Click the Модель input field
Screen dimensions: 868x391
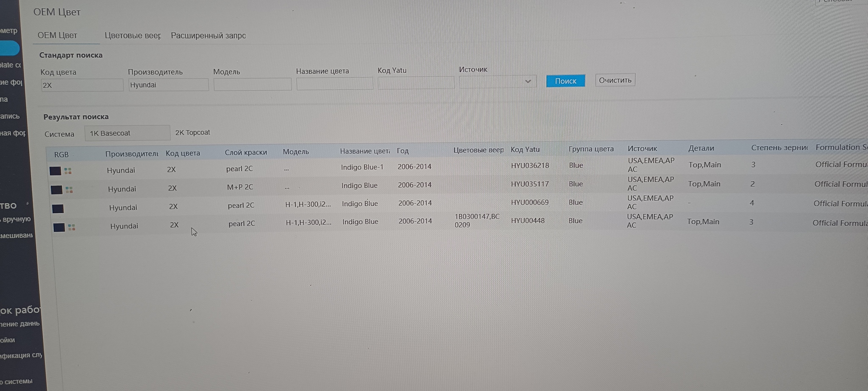[x=253, y=84]
